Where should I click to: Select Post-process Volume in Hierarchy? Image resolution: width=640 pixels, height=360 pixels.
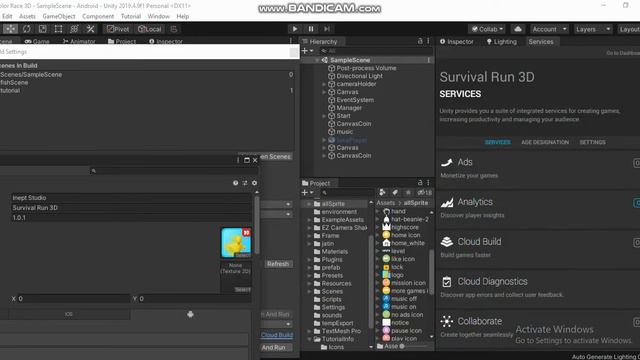click(366, 68)
